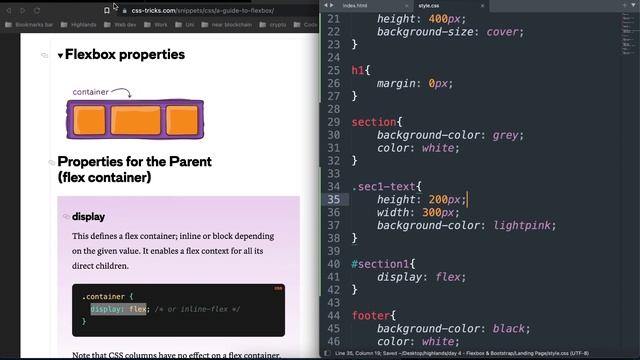The width and height of the screenshot is (640, 360).
Task: Click the 'h1' selector on line 25
Action: pyautogui.click(x=358, y=70)
